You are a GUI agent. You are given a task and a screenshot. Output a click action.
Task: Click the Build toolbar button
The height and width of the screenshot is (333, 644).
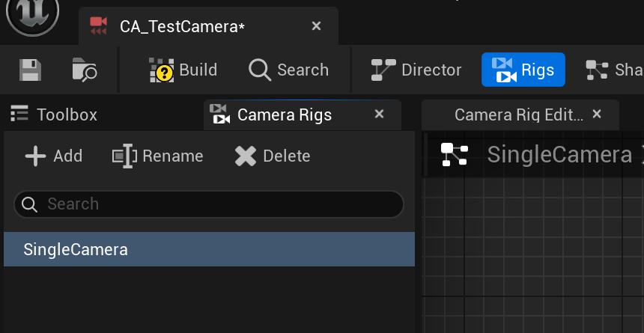point(183,70)
